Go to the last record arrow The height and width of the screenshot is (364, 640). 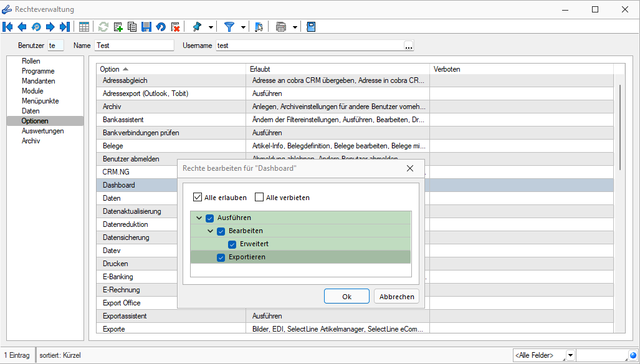pyautogui.click(x=64, y=27)
